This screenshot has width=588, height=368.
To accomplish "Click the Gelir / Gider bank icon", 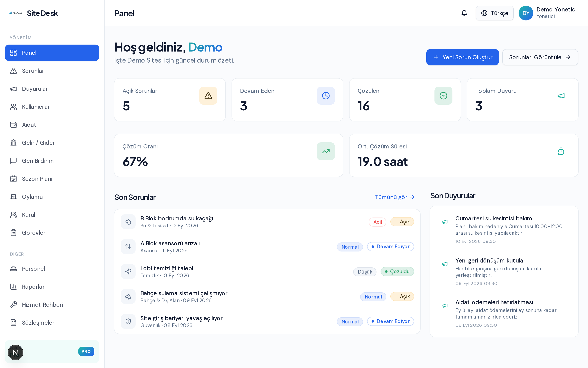I will point(14,143).
